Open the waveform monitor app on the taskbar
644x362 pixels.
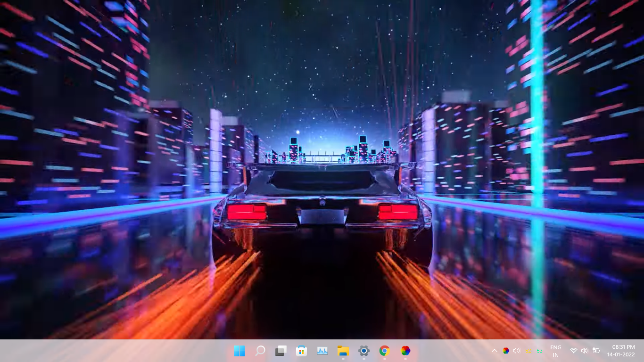322,351
